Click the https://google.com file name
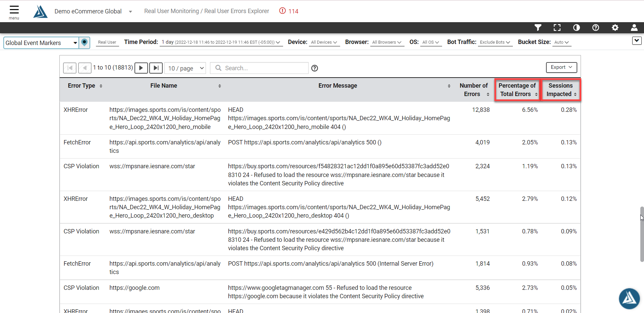This screenshot has height=313, width=644. 135,288
